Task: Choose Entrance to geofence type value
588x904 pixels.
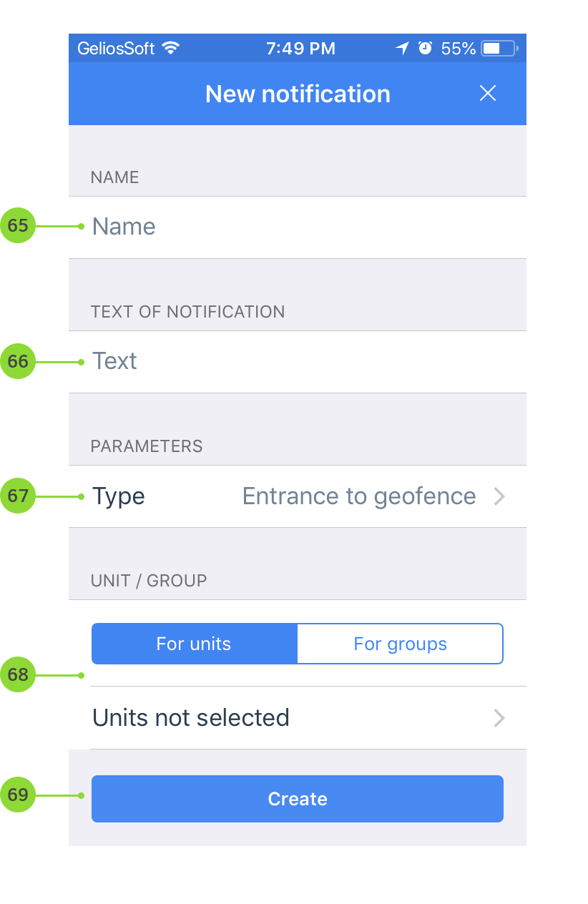Action: coord(359,496)
